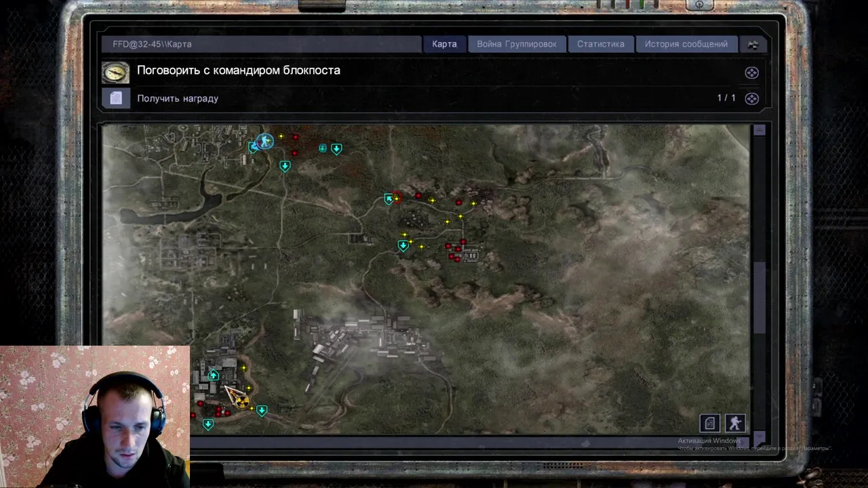Show Поговорить с командиром блокпоста target on map
The image size is (868, 488).
[x=751, y=73]
